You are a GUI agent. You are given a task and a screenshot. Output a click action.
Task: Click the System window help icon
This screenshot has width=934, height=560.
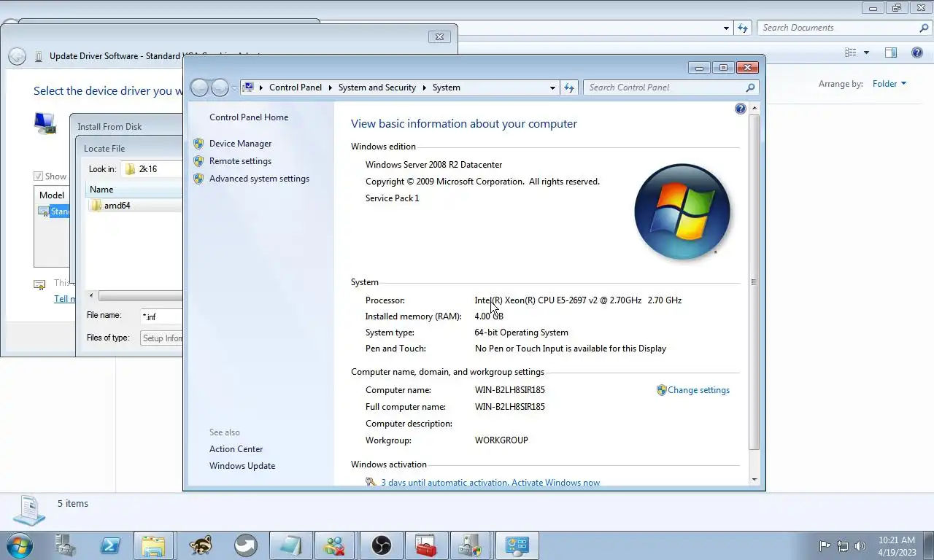click(x=740, y=109)
